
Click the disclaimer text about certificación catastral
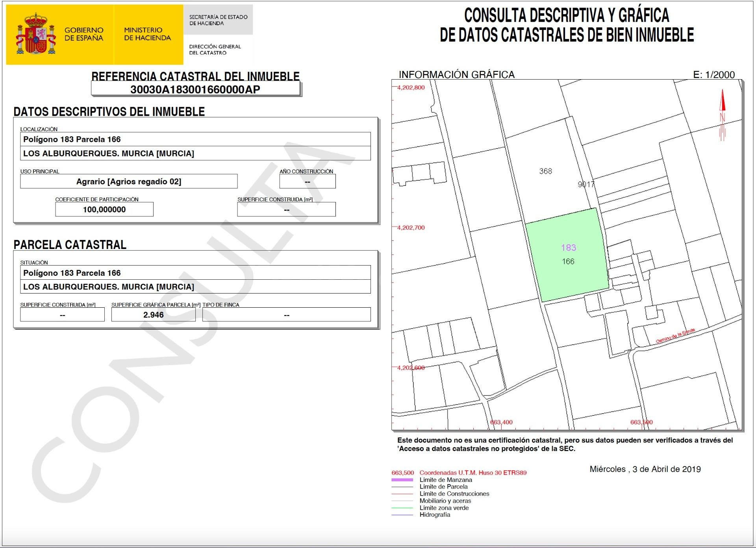(x=565, y=444)
